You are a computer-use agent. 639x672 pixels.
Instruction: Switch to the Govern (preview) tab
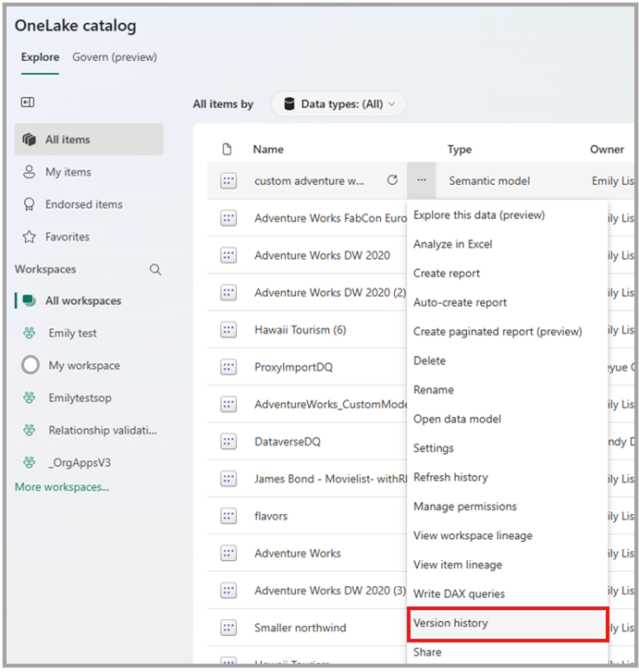115,57
